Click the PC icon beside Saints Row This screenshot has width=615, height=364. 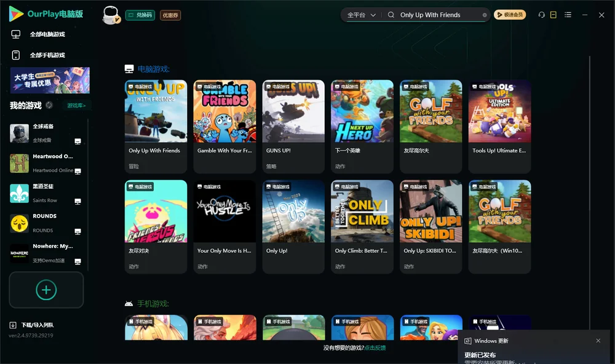tap(77, 201)
